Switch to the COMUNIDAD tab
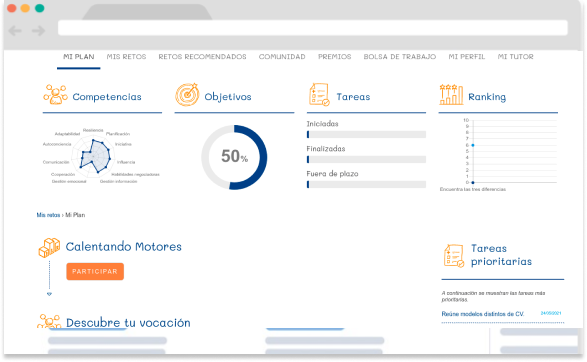 (x=282, y=57)
